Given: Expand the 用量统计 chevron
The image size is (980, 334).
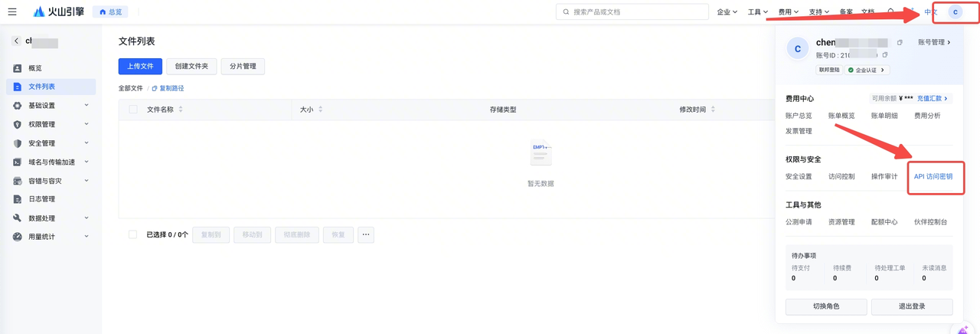Looking at the screenshot, I should pos(87,237).
